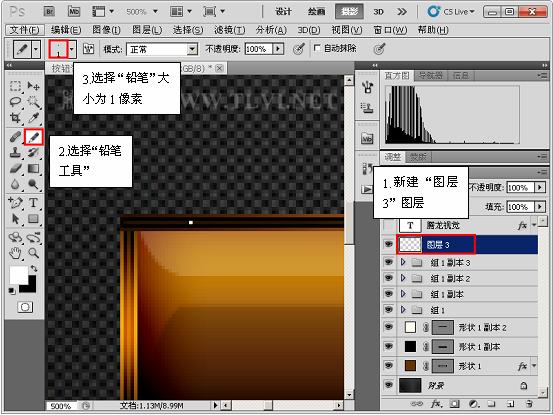Open the tool preset picker arrow
Viewport: 553px width, 415px height.
36,49
